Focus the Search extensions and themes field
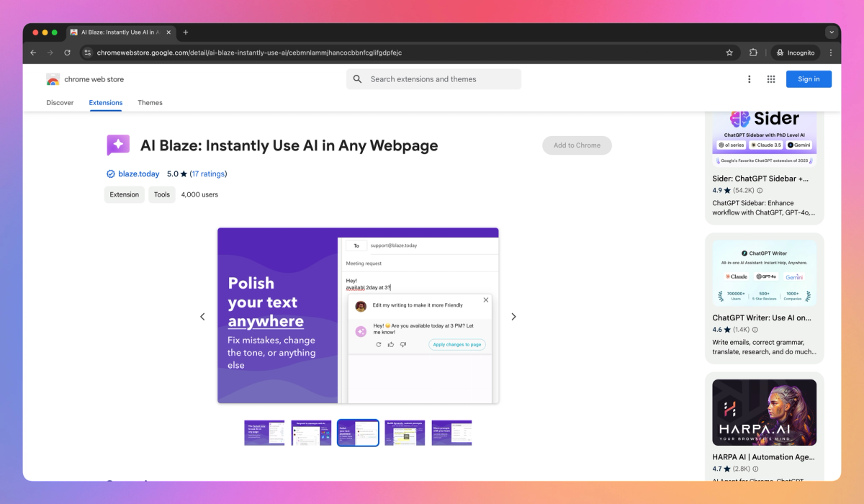Viewport: 864px width, 504px height. pyautogui.click(x=433, y=79)
